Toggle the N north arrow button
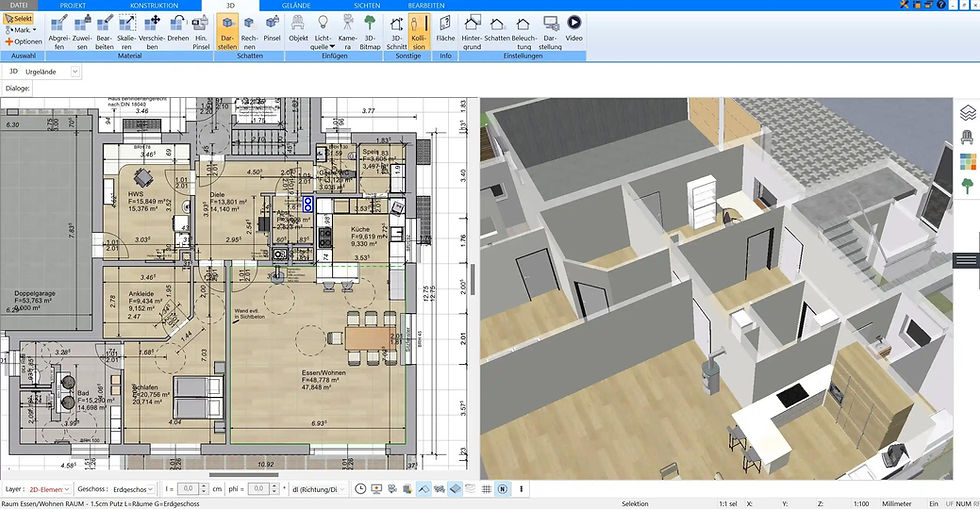 point(502,489)
